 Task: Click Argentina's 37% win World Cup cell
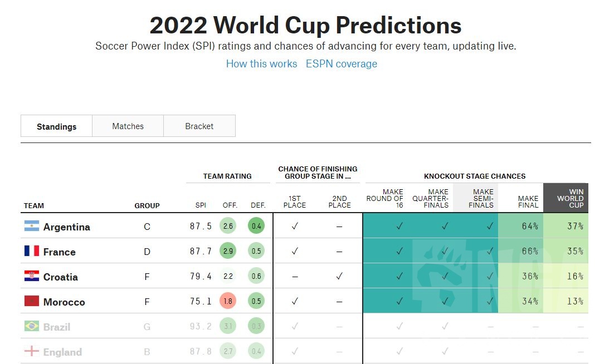566,226
